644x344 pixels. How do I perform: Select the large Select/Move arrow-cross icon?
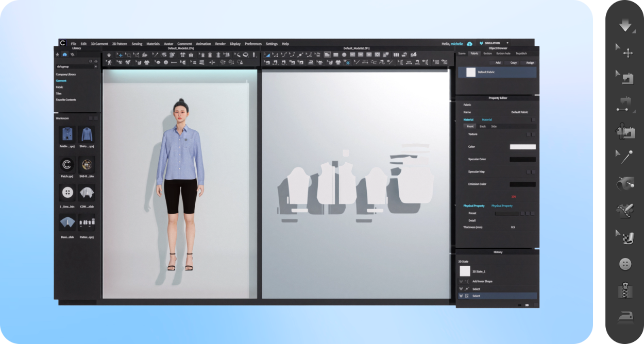625,51
